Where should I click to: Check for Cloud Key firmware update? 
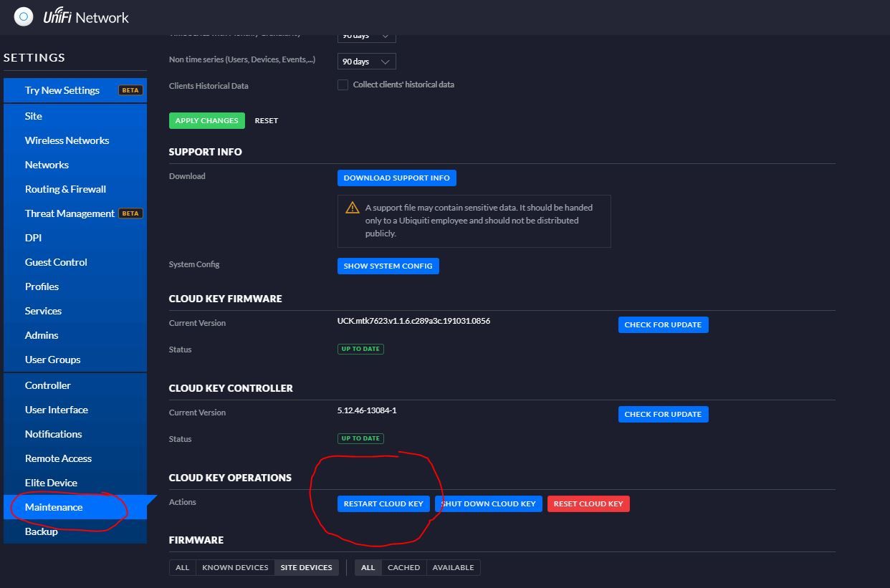(x=662, y=324)
